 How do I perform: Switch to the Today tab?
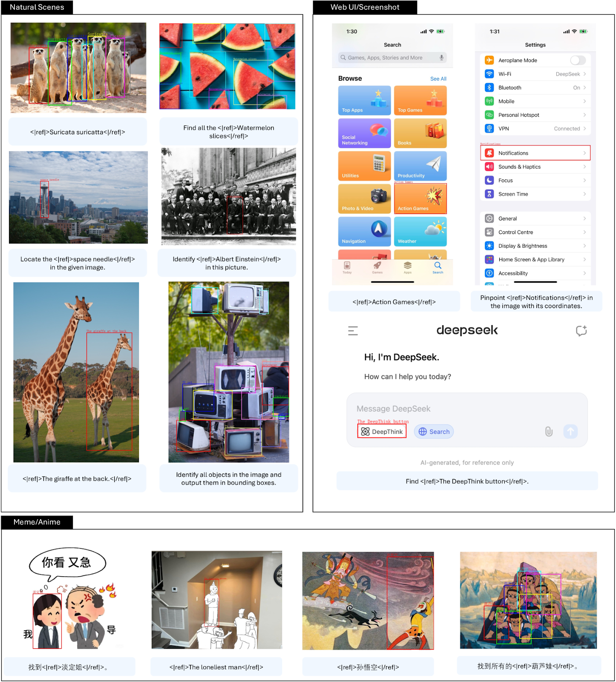pyautogui.click(x=347, y=267)
